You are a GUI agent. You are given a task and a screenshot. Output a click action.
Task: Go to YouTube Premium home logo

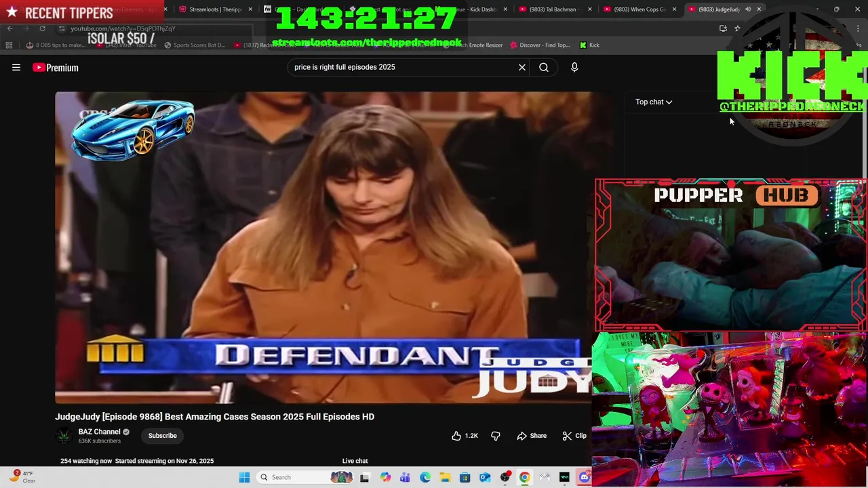point(56,67)
